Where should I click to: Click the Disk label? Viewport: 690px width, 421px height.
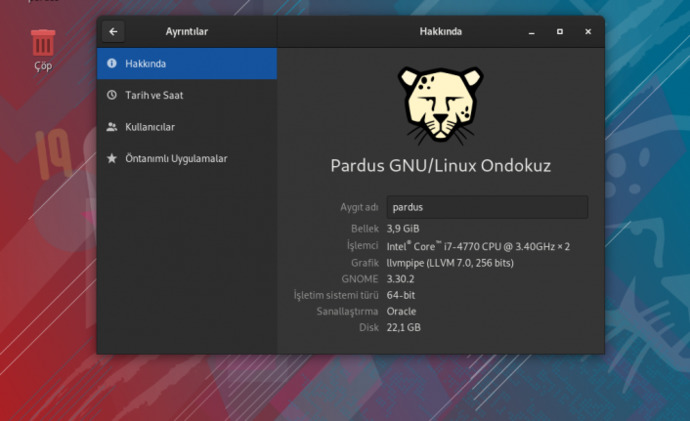pyautogui.click(x=369, y=327)
